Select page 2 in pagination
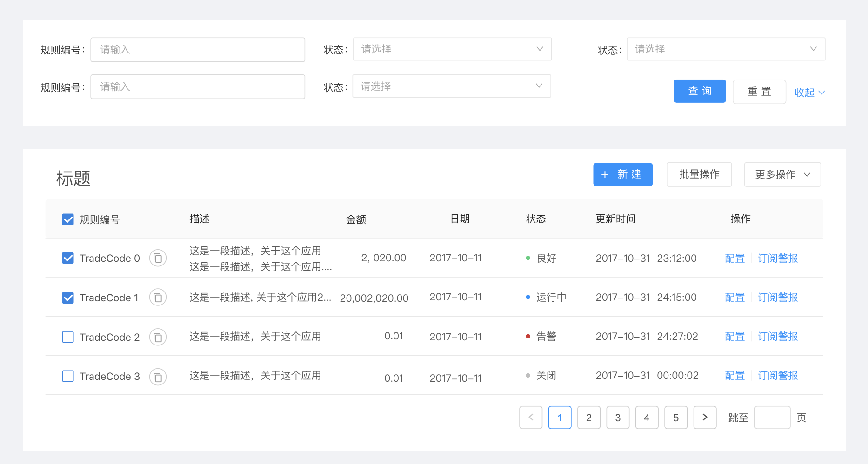The width and height of the screenshot is (868, 464). pyautogui.click(x=589, y=417)
